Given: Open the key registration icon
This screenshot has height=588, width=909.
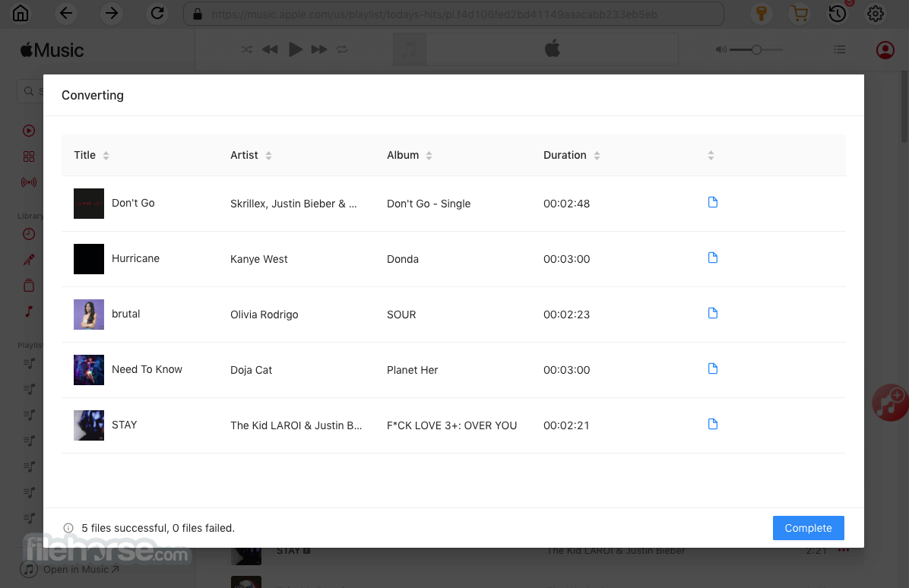Looking at the screenshot, I should [762, 14].
